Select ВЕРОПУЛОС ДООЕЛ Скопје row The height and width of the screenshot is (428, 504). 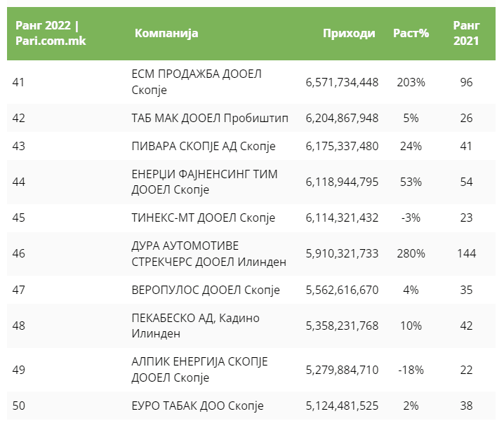click(206, 290)
